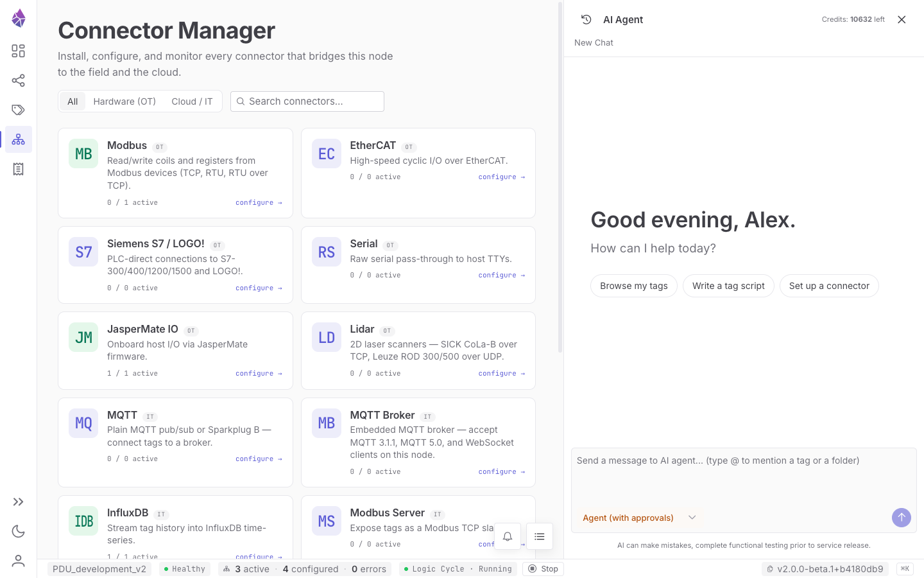Configure the JasperMate IO connector

(x=259, y=373)
